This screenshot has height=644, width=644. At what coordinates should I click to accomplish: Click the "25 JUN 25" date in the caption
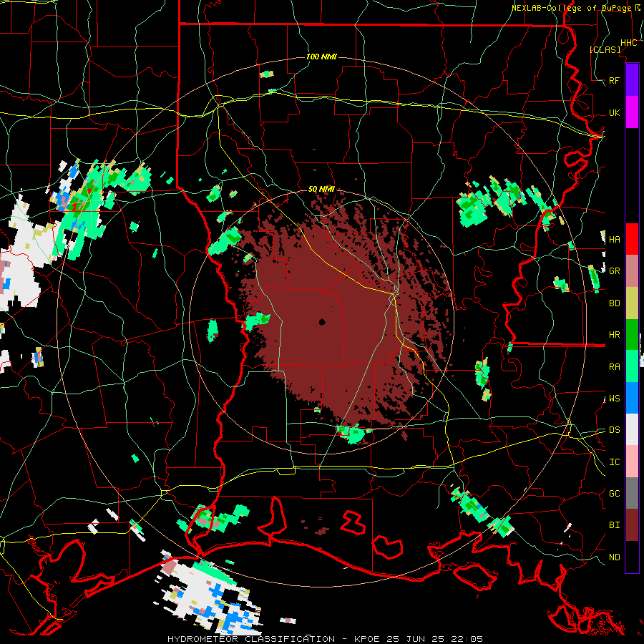pos(417,639)
